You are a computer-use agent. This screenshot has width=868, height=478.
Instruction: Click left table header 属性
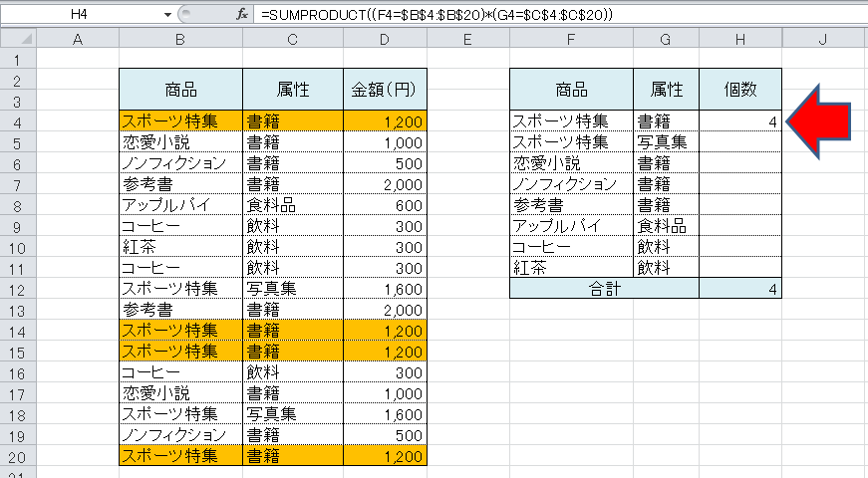[x=293, y=89]
